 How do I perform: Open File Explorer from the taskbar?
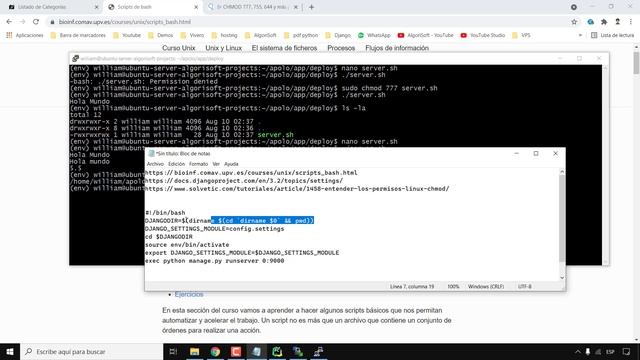click(194, 351)
